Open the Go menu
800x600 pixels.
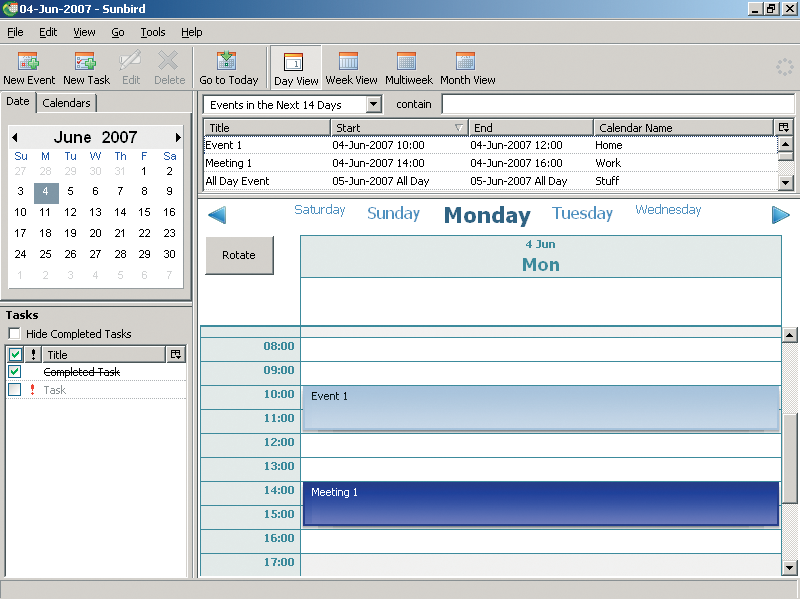[x=118, y=32]
